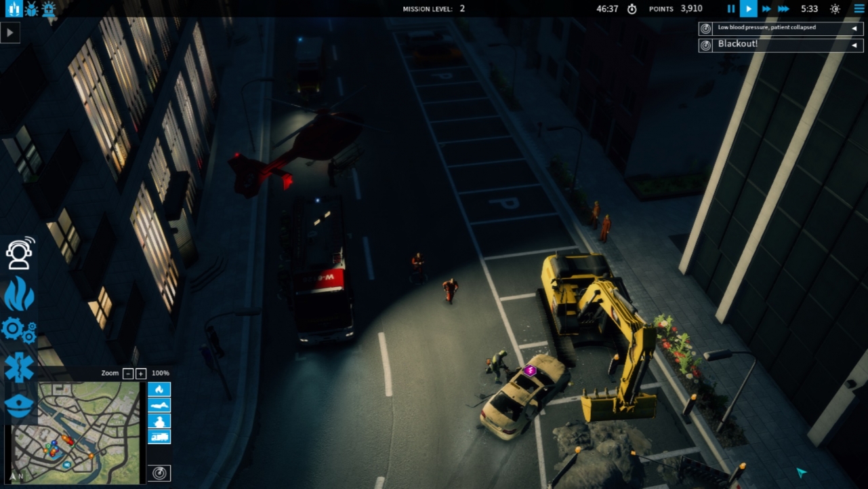Open the police cap units menu
Image resolution: width=868 pixels, height=489 pixels.
coord(19,405)
